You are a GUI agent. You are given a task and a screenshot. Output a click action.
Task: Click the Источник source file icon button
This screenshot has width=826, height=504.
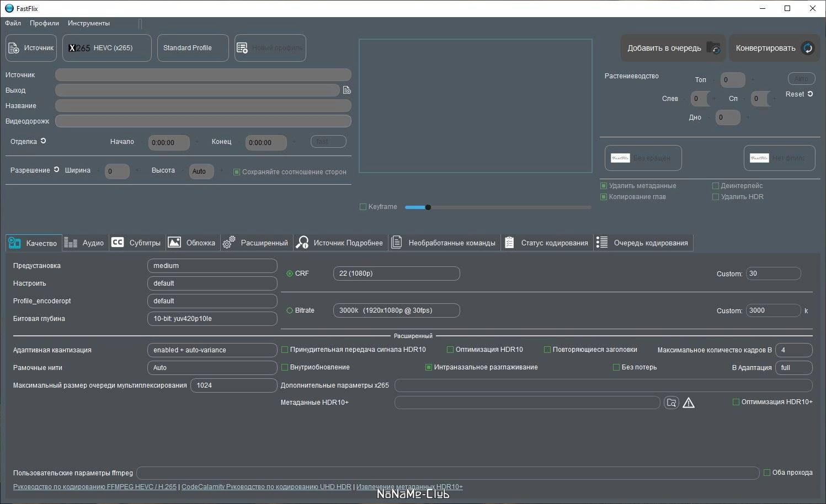pos(32,48)
